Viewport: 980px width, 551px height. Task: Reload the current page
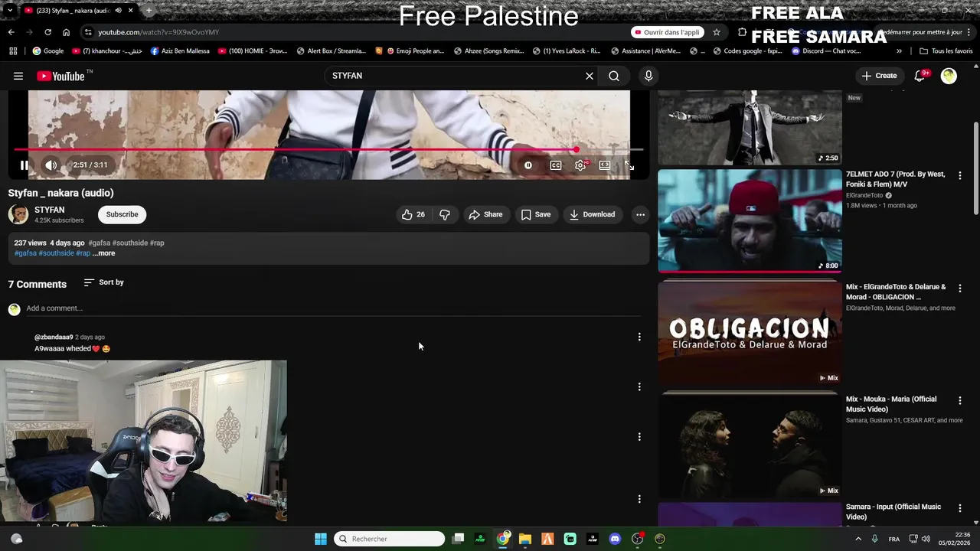[x=47, y=32]
